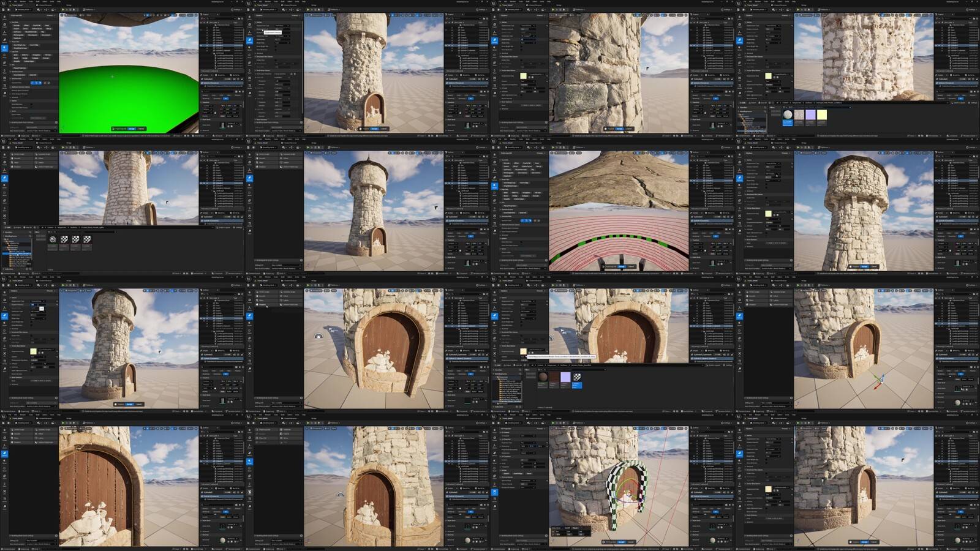The height and width of the screenshot is (551, 980).
Task: Click Accept in the red wireframe roof frame
Action: tap(621, 266)
